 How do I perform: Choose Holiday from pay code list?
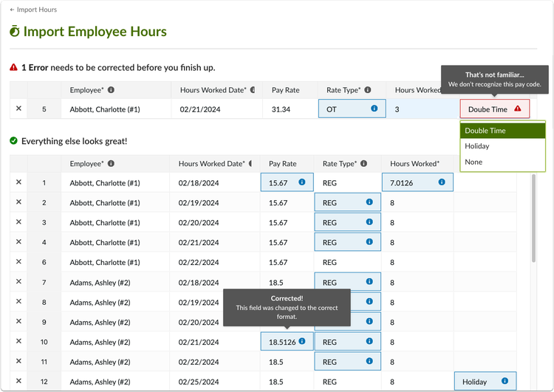click(x=502, y=146)
